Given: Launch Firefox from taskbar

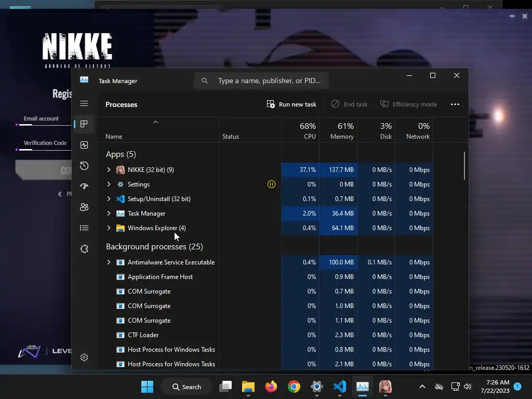Looking at the screenshot, I should (x=271, y=387).
